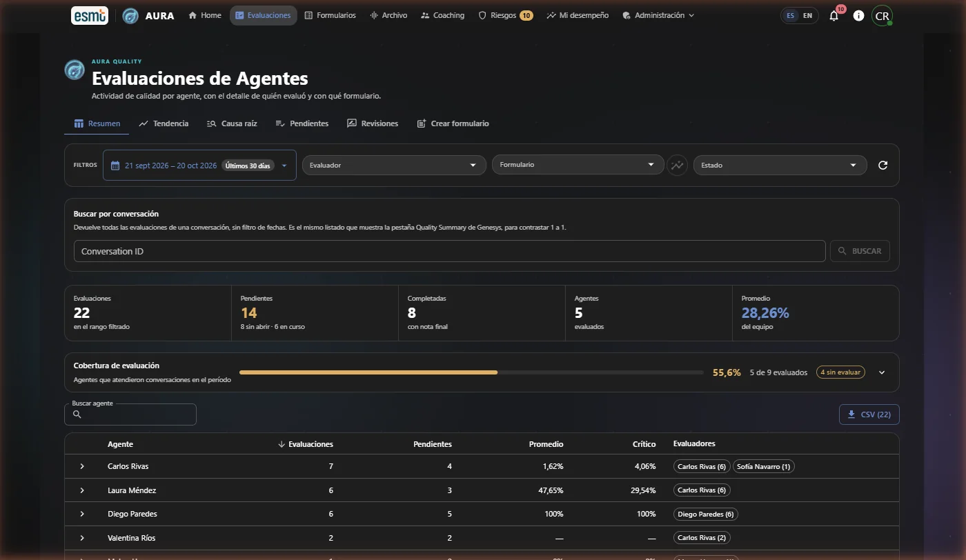Click the AURA Quality page logo
Viewport: 966px width, 560px height.
pos(75,70)
